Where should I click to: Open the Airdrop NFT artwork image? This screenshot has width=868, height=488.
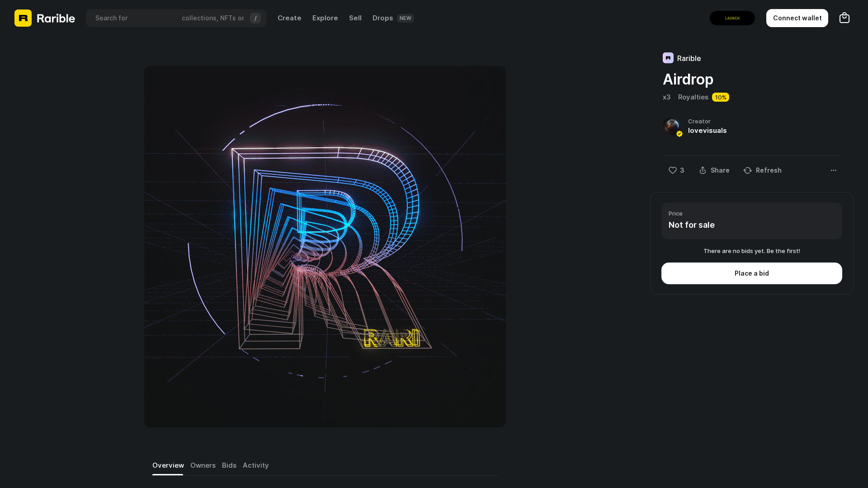coord(325,247)
